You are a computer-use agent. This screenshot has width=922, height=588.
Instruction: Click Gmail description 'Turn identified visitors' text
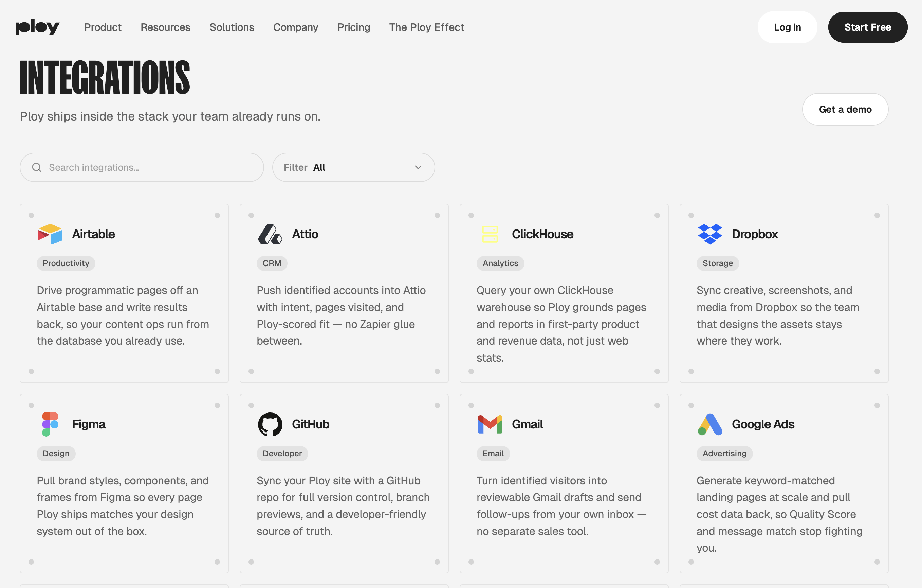point(561,506)
